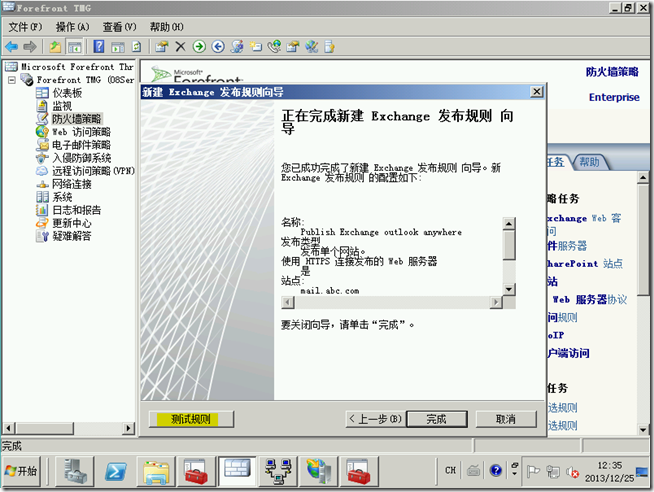Select 监视 monitoring node
Screen dimensions: 654x492
62,106
